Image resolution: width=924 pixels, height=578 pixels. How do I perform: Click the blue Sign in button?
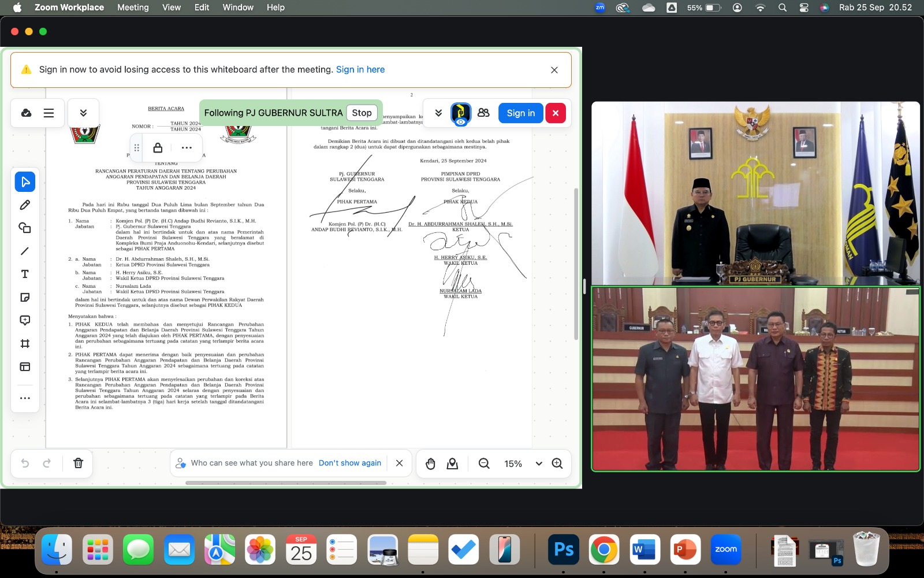tap(521, 113)
